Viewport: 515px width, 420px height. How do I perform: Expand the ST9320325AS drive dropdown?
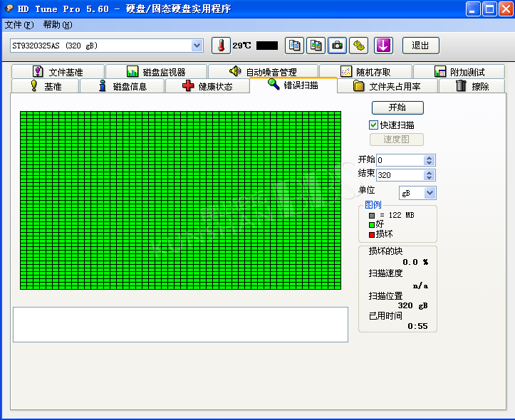click(x=197, y=46)
